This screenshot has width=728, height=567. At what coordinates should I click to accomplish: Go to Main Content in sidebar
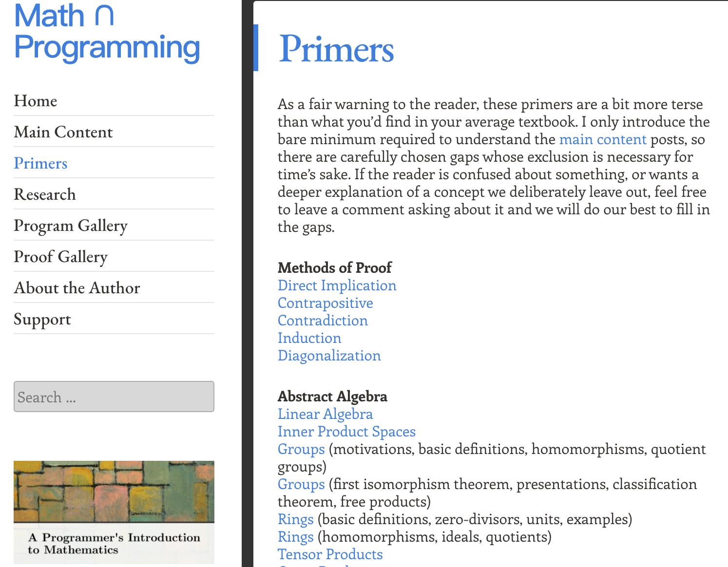(x=63, y=132)
